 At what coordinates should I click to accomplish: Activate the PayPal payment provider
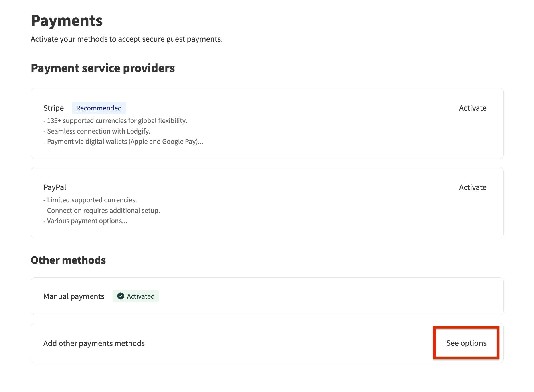[472, 187]
